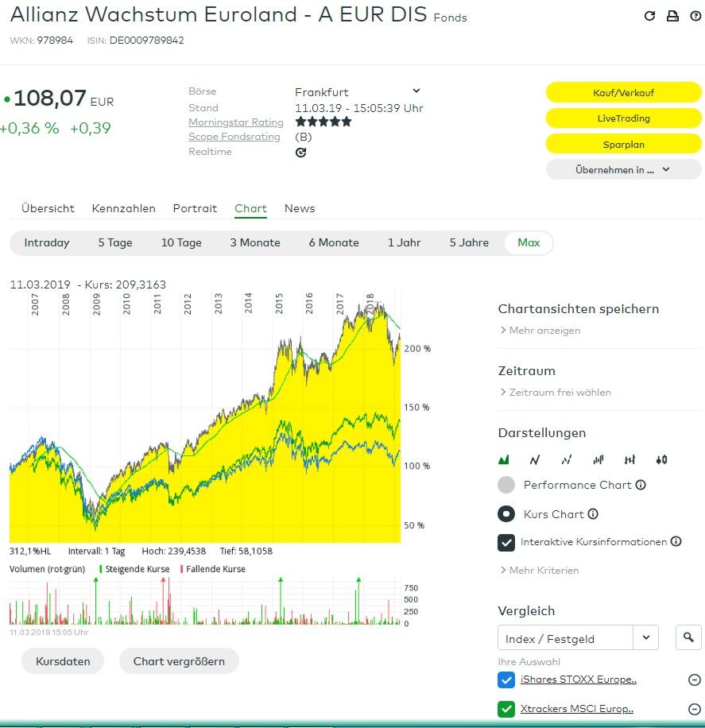Open the Börse Frankfurt dropdown
The width and height of the screenshot is (705, 728).
(416, 91)
